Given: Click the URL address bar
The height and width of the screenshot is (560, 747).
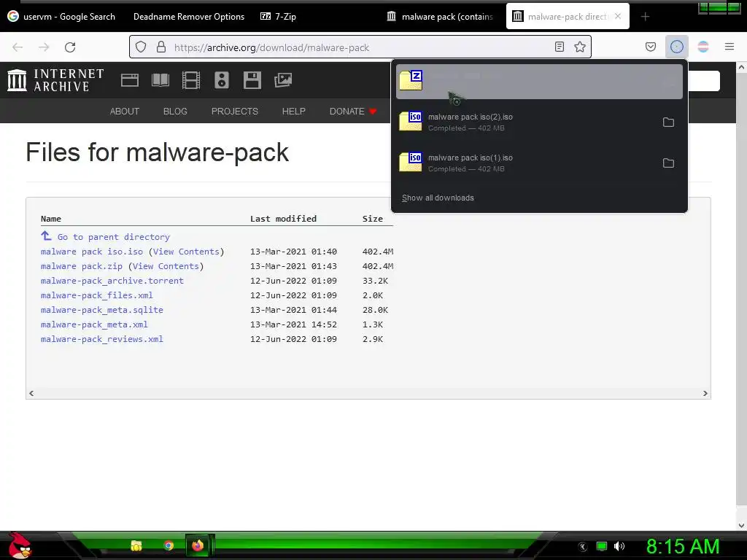Looking at the screenshot, I should coord(362,47).
